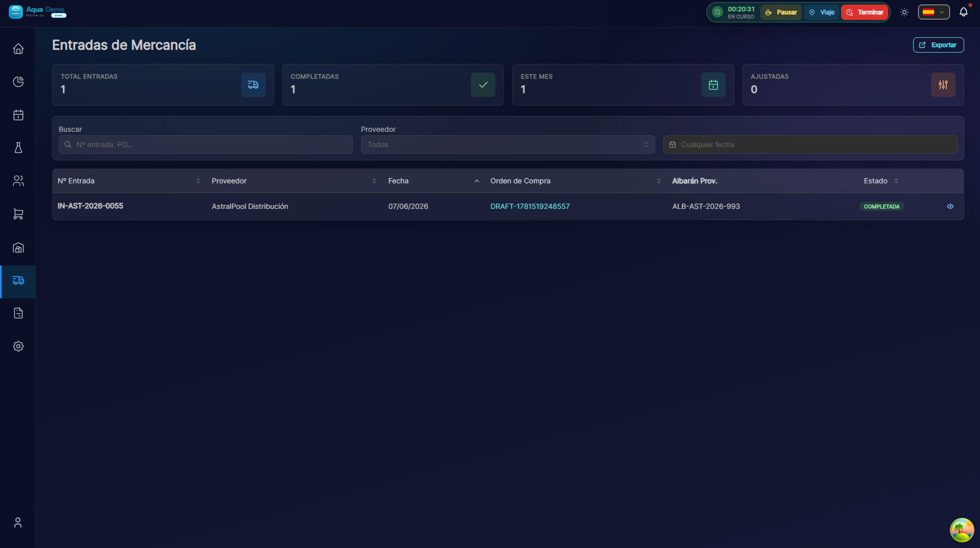The width and height of the screenshot is (980, 548).
Task: Open the notifications bell
Action: point(964,12)
